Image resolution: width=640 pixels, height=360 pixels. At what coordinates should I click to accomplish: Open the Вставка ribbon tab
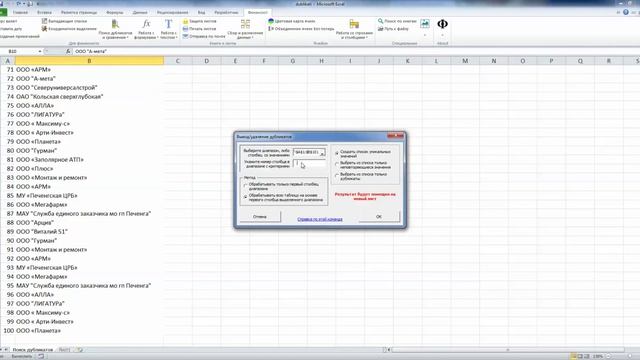44,12
